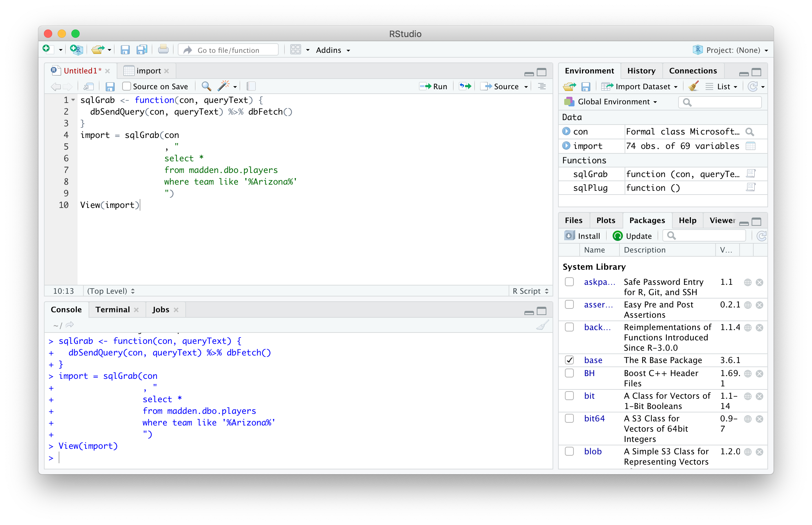Click the re-run previous code icon
The width and height of the screenshot is (812, 525).
point(465,86)
